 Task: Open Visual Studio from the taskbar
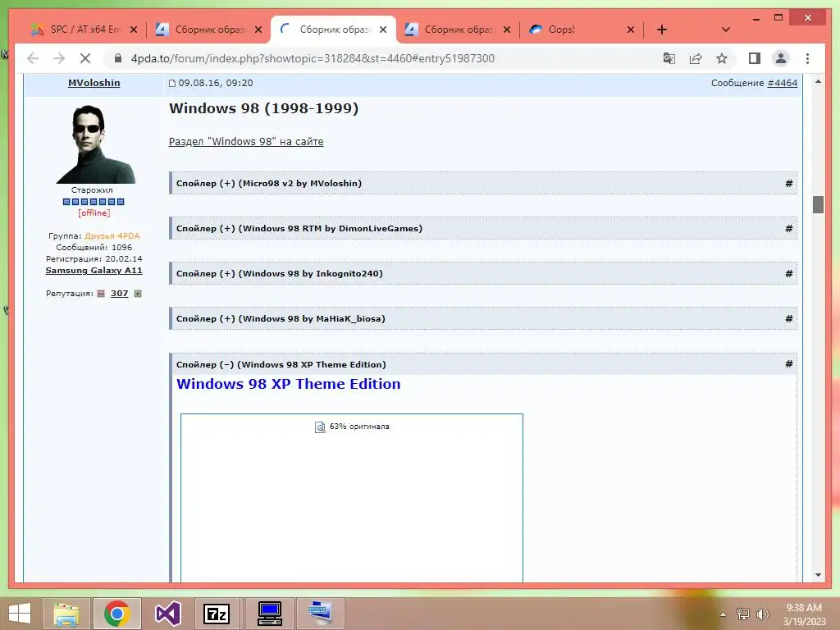tap(168, 614)
